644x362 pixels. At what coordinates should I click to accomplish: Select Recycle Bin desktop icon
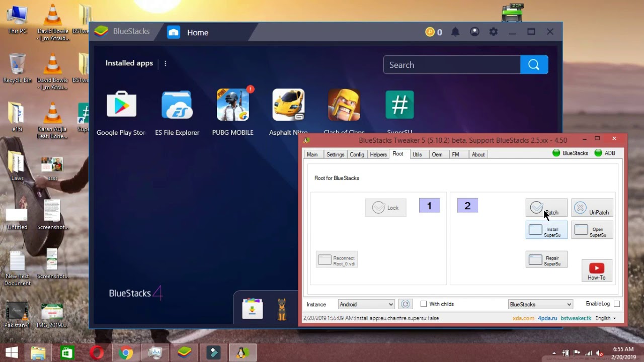pos(17,69)
